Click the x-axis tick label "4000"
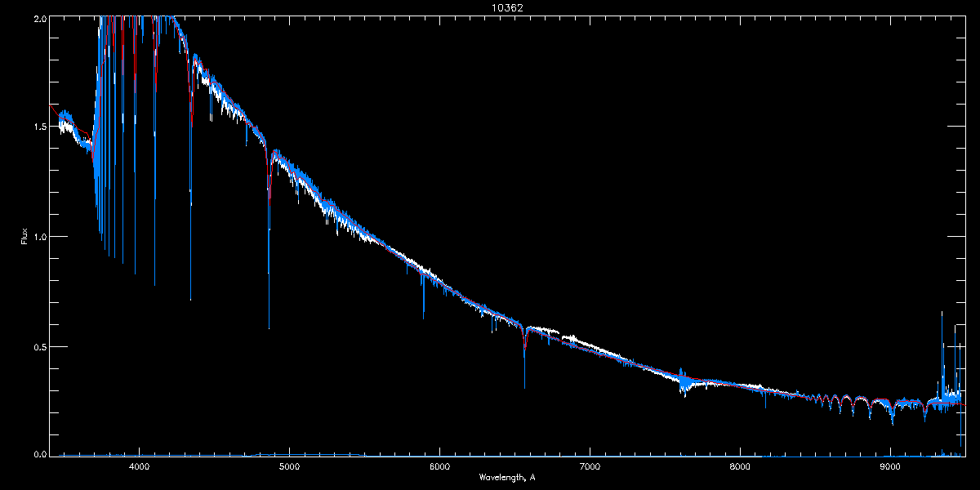This screenshot has width=980, height=490. click(139, 466)
